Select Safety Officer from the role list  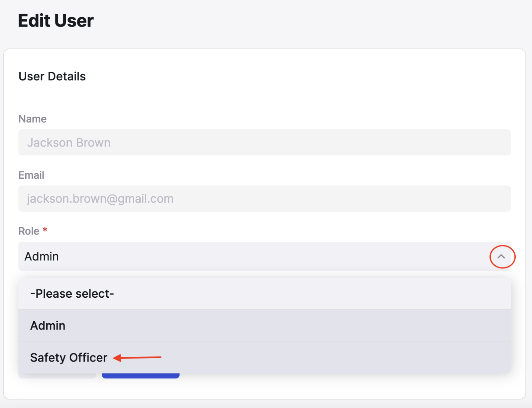pos(264,357)
